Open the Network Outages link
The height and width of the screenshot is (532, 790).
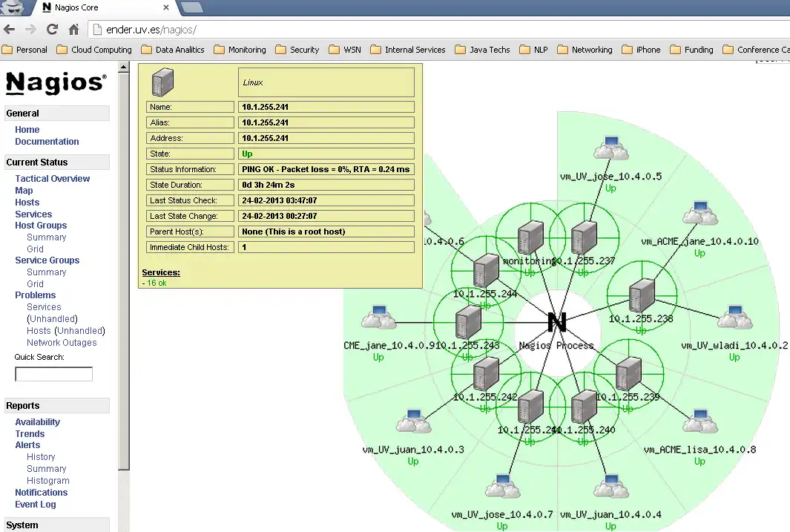click(62, 343)
